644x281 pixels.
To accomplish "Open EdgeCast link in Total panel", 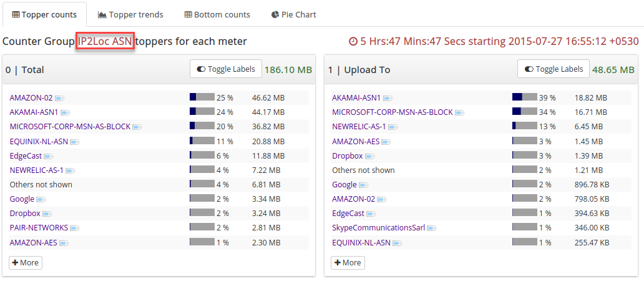I will [x=26, y=155].
